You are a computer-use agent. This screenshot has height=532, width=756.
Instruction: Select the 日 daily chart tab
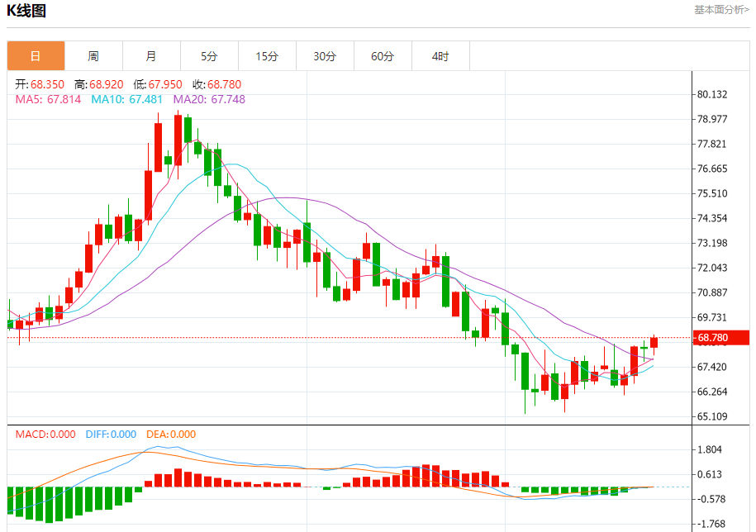(36, 56)
